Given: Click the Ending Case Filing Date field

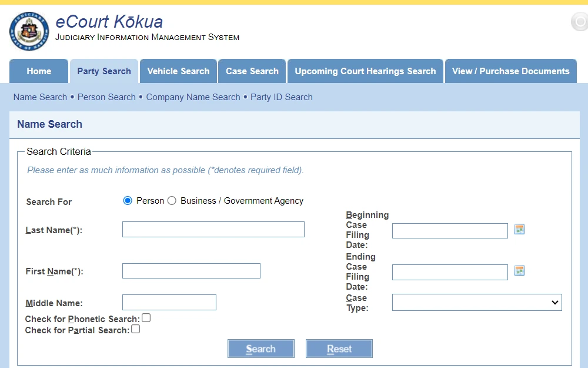Looking at the screenshot, I should tap(450, 272).
